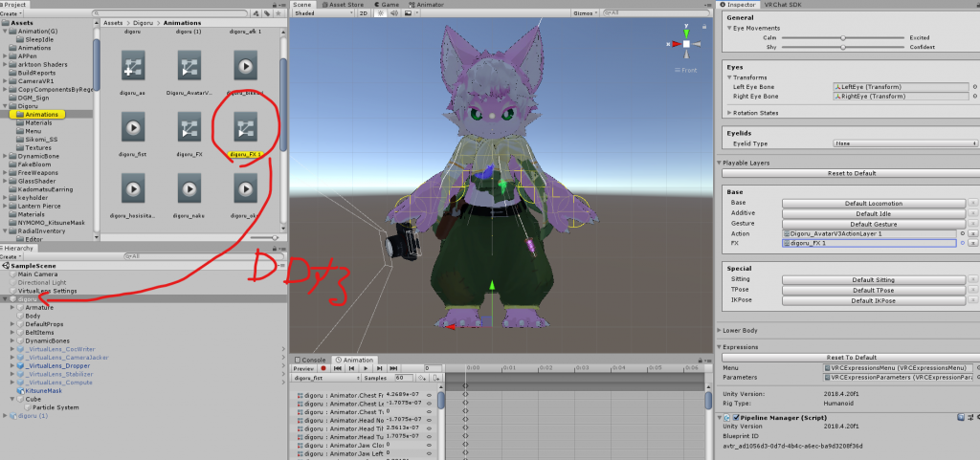
Task: Select the Digoru_AvatarV3 controller asset icon
Action: coord(189,66)
